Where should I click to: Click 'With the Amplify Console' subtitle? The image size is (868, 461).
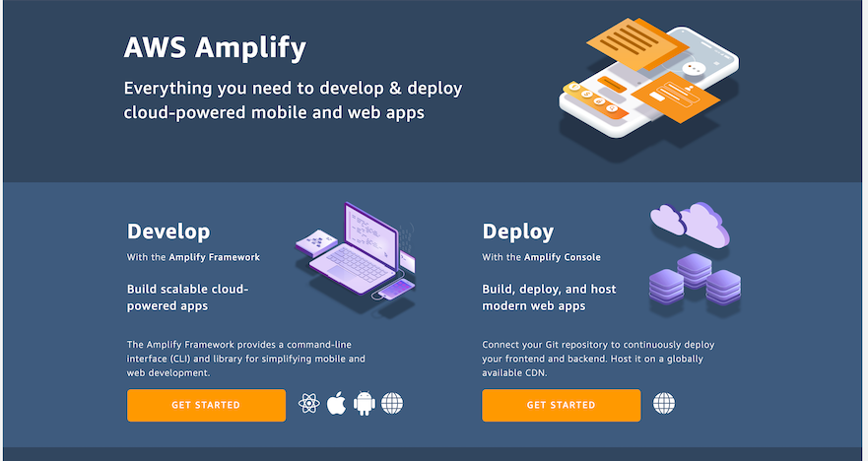pyautogui.click(x=541, y=257)
